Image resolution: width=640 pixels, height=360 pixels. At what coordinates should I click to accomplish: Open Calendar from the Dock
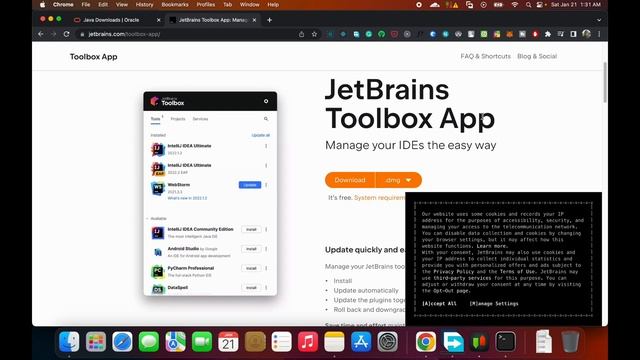point(229,341)
